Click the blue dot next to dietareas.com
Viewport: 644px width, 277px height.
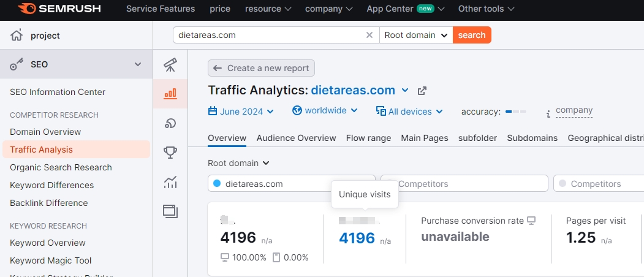(217, 183)
